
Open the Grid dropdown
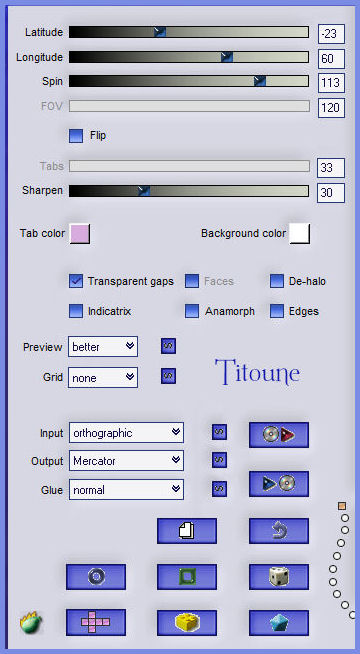tap(103, 377)
